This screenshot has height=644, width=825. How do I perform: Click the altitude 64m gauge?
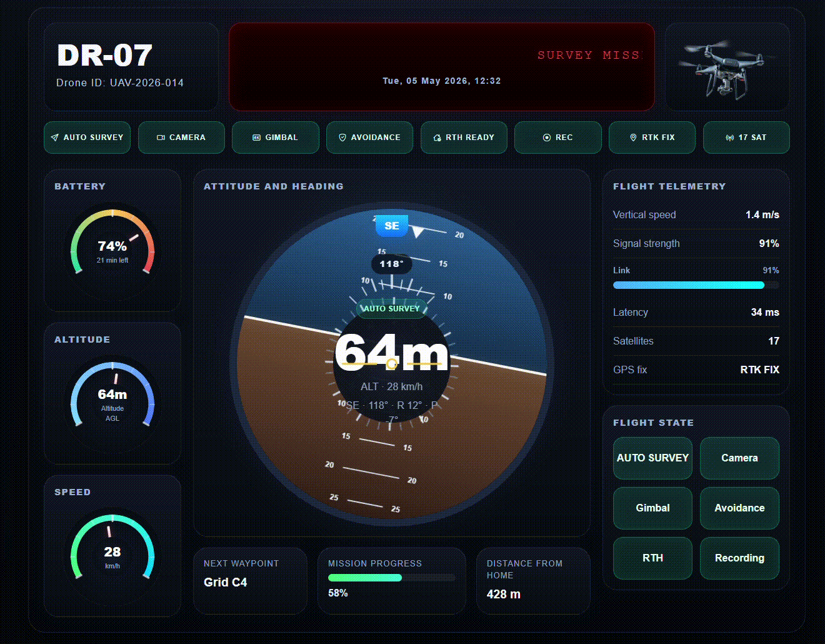click(x=112, y=403)
